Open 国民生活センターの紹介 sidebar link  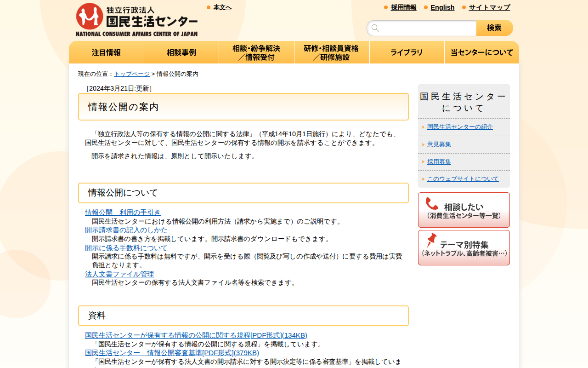(460, 127)
